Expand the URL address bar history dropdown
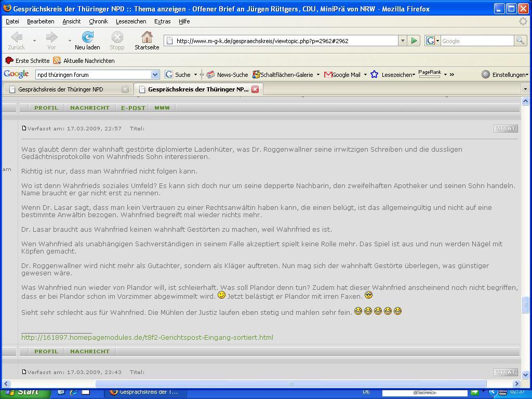 (402, 41)
